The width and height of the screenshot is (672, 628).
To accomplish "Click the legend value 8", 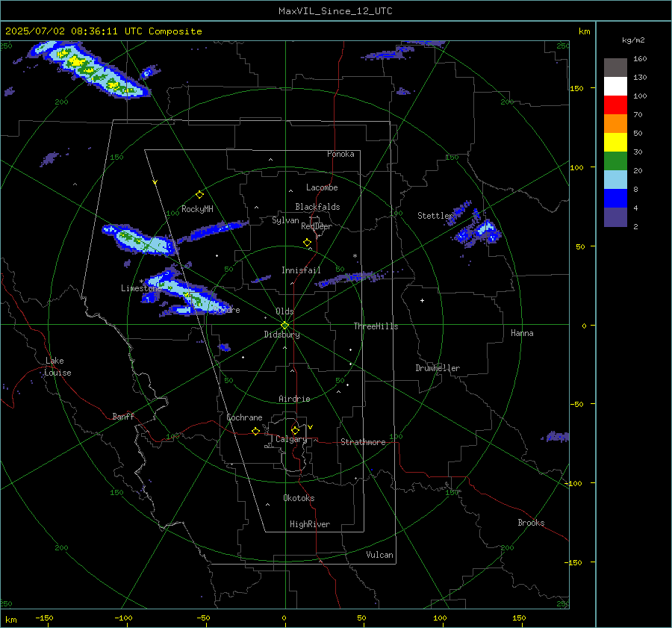I will 635,189.
